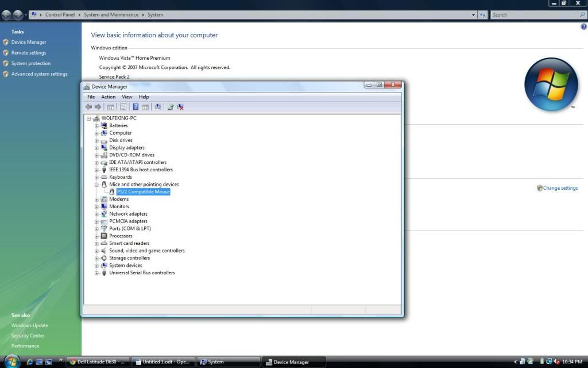Click the PS/2 Compatible Mouse device icon
Viewport: 588px width, 368px height.
coord(112,192)
